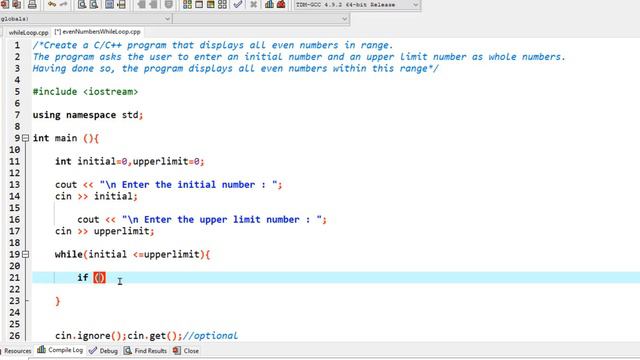Click the Redo arrow icon

point(64,4)
